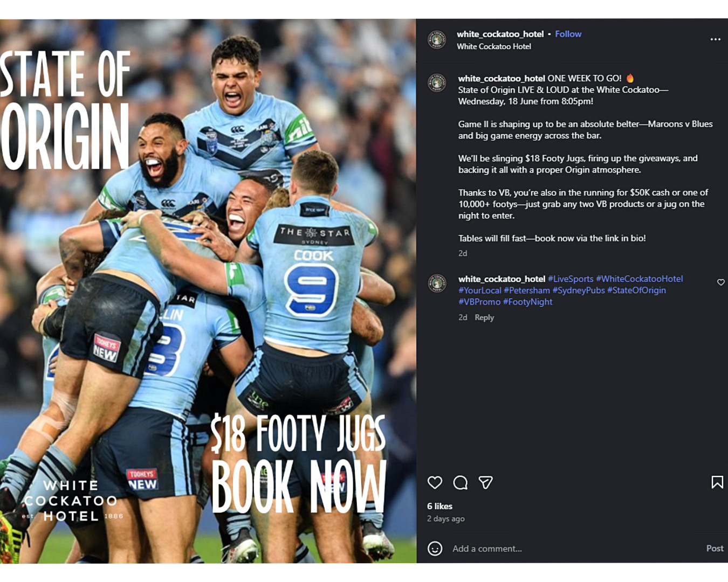Like the hashtag comment via its small heart
728x582 pixels.
tap(721, 282)
